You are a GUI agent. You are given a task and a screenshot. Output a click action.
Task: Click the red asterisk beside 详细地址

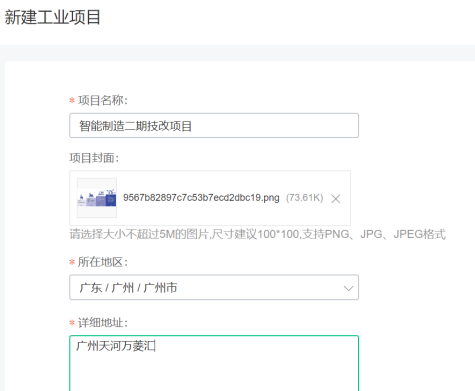click(72, 323)
